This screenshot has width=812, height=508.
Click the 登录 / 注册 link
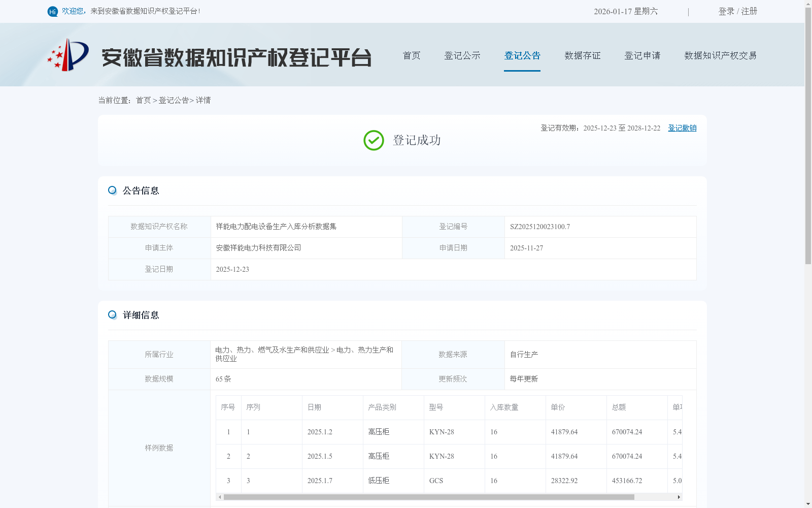(x=738, y=11)
